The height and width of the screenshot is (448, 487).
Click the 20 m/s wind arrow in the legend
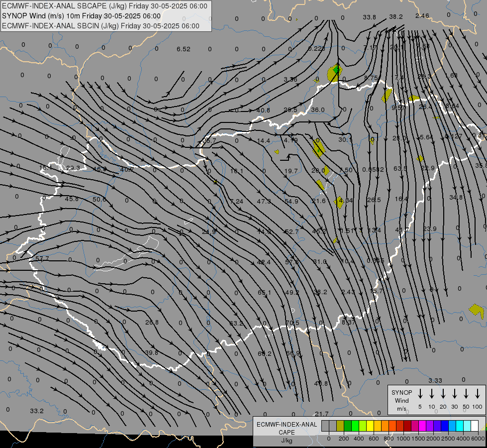[x=443, y=394]
